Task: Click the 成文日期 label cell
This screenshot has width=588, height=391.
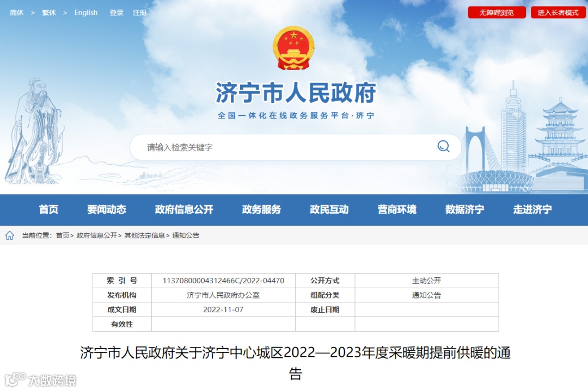Action: click(122, 310)
